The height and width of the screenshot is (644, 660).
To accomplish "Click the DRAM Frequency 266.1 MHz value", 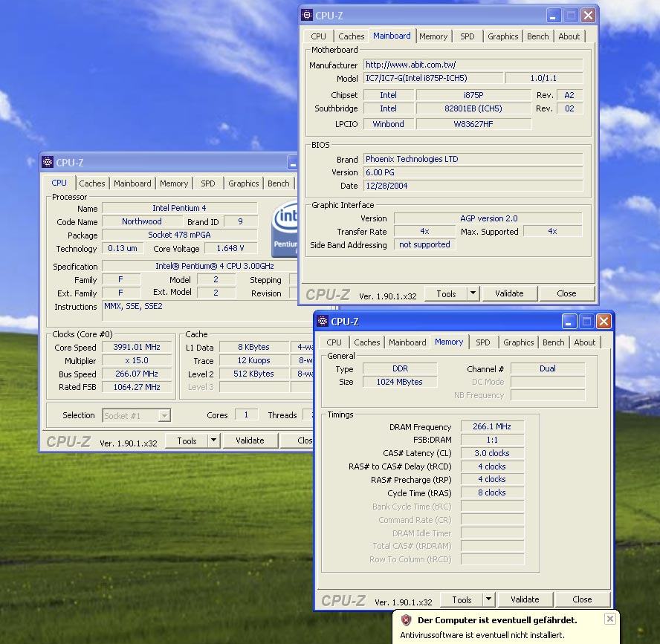I will (x=492, y=426).
